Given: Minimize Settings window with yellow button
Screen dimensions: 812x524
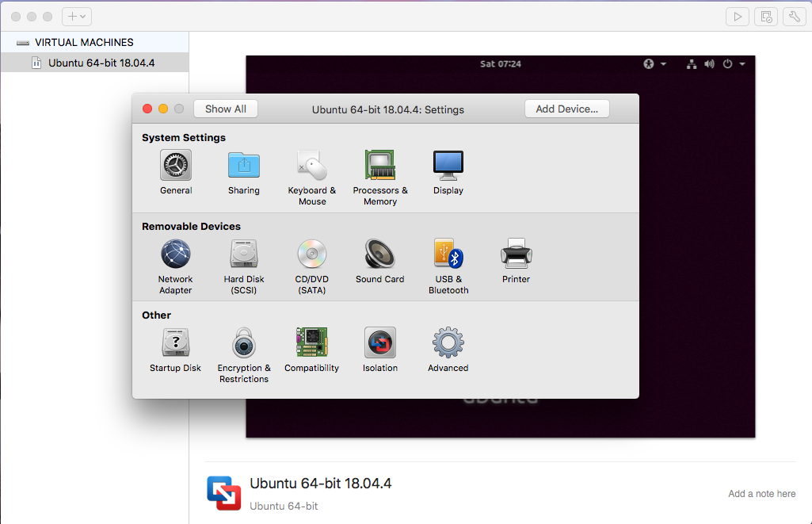Looking at the screenshot, I should (163, 109).
